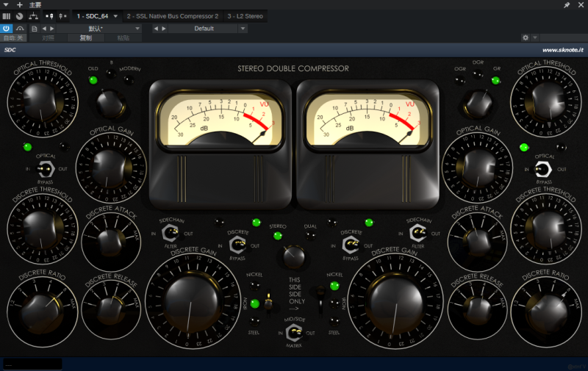Viewport: 588px width, 371px height.
Task: Flip the right DISCRETE bypass switch
Action: [351, 245]
